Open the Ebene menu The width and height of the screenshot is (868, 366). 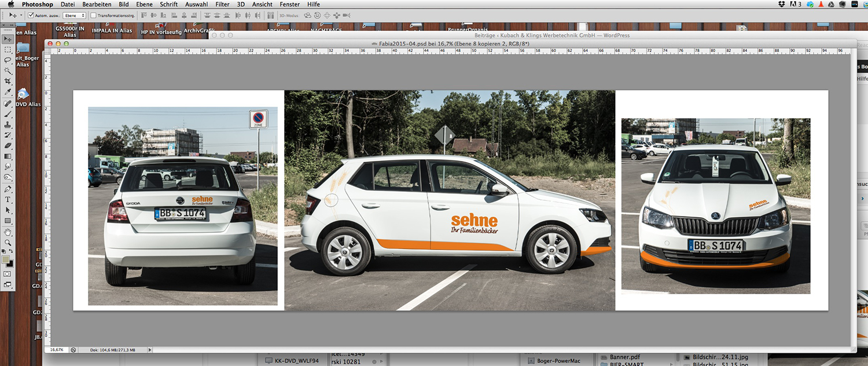coord(145,4)
